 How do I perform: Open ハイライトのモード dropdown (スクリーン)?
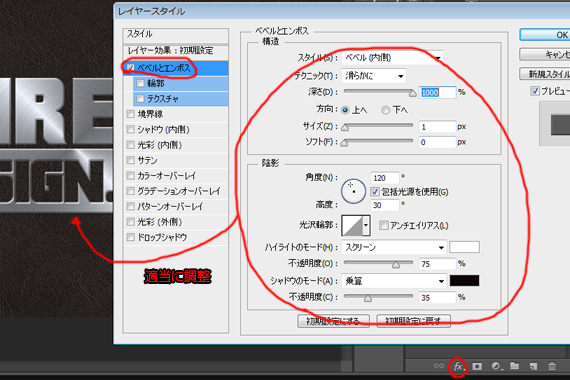(x=394, y=247)
